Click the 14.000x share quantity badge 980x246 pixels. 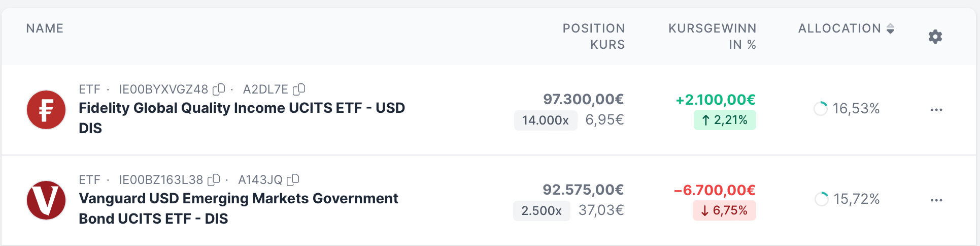[546, 120]
